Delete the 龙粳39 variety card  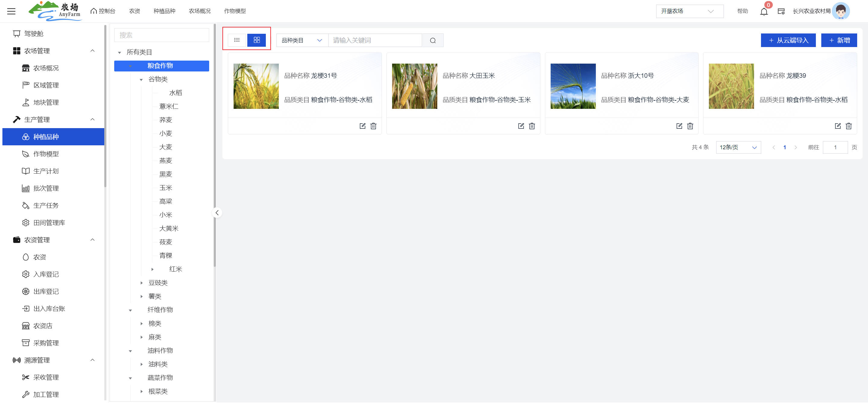(848, 126)
